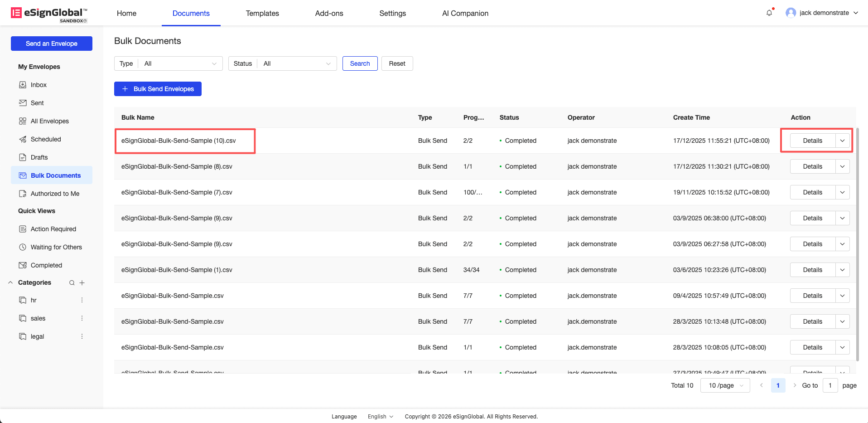Open the Type filter dropdown
The image size is (868, 423).
[179, 63]
